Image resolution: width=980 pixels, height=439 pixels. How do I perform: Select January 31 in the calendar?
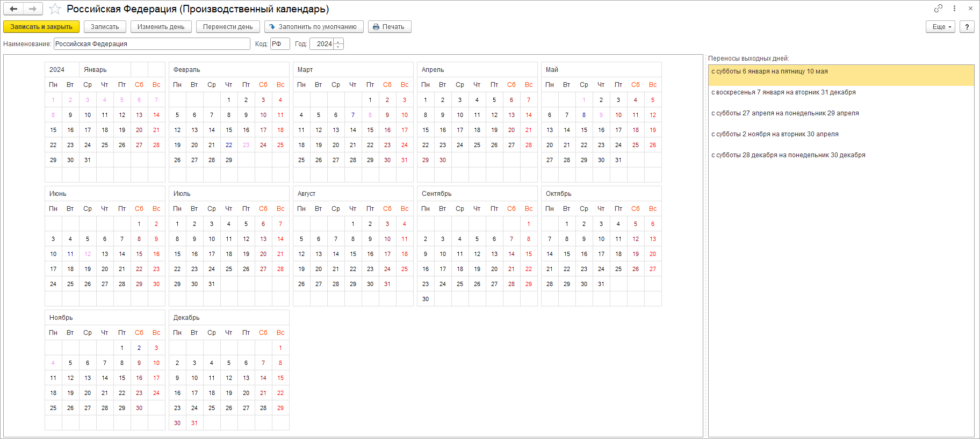click(88, 160)
